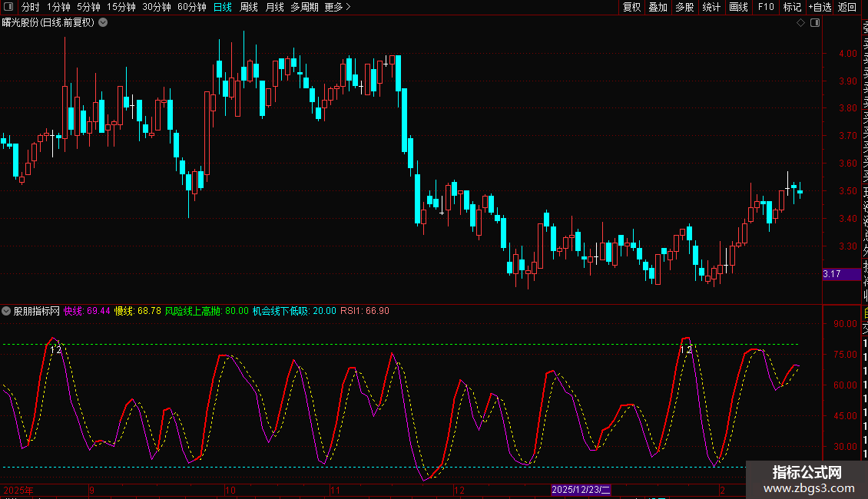Image resolution: width=868 pixels, height=499 pixels.
Task: Open the 复权 adjustment menu
Action: pos(631,7)
